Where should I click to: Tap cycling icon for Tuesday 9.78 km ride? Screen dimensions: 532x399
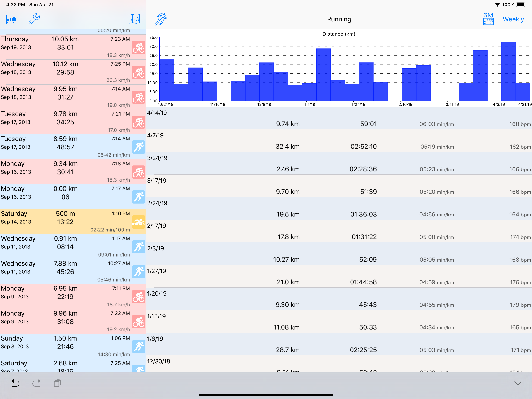(x=138, y=122)
